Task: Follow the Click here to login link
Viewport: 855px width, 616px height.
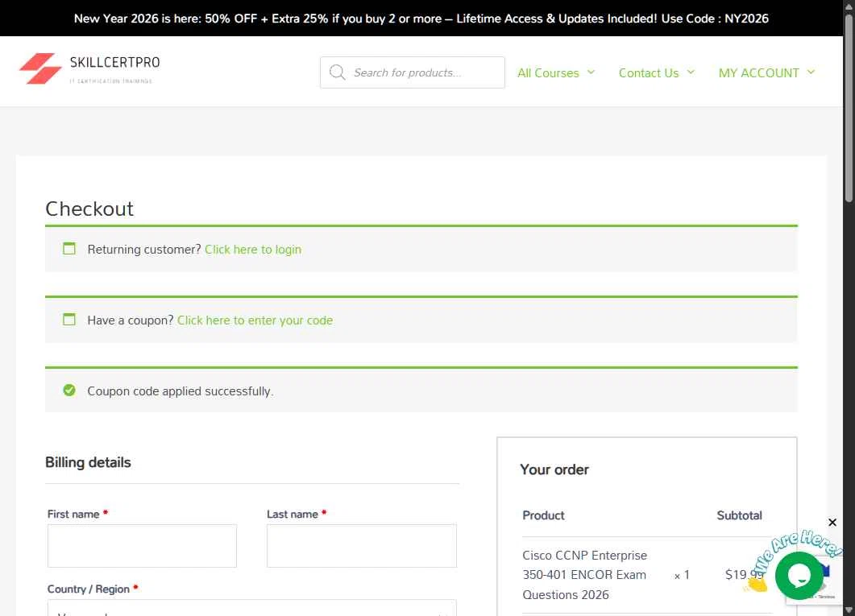Action: point(253,250)
